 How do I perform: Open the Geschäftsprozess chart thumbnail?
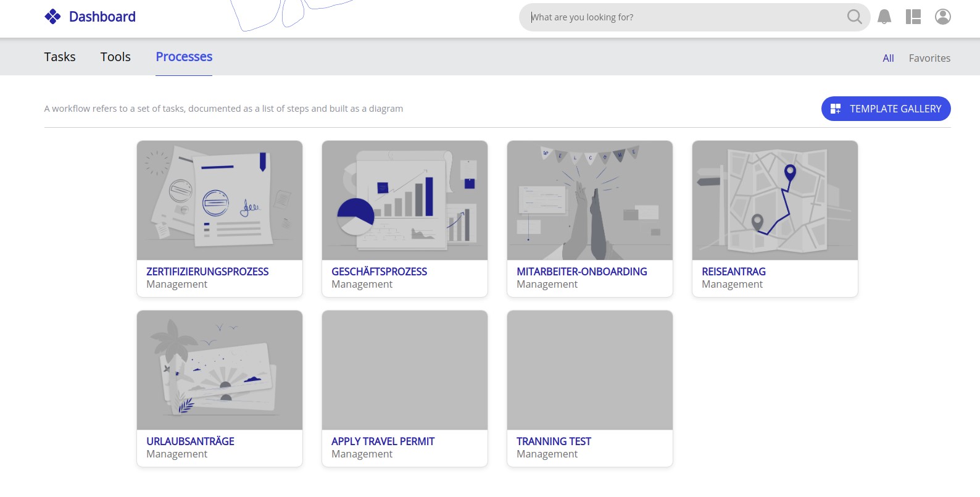tap(405, 200)
